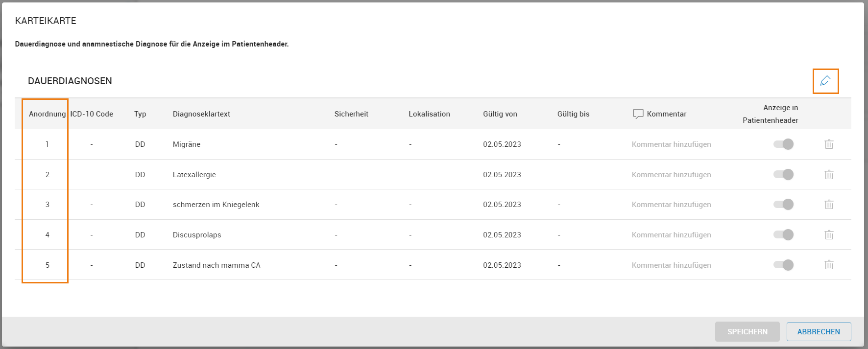Screen dimensions: 868x349
Task: Delete Zustand nach mamma CA entry
Action: click(x=829, y=265)
